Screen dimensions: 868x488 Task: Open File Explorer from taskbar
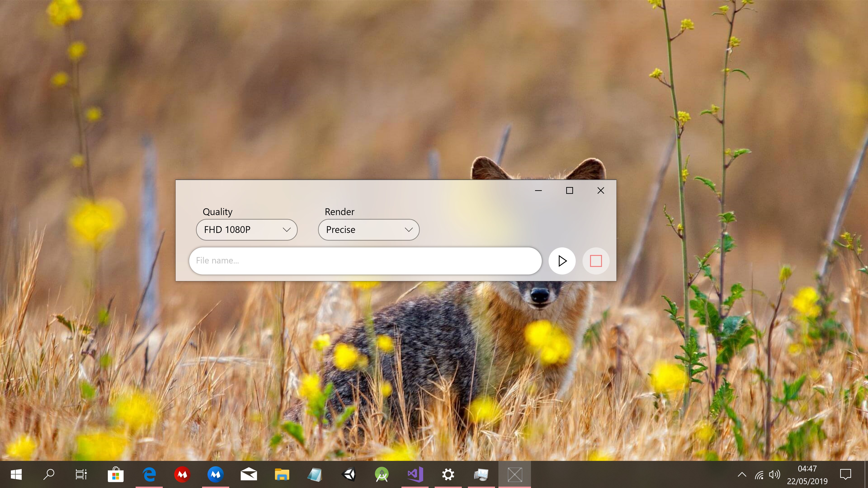coord(282,474)
